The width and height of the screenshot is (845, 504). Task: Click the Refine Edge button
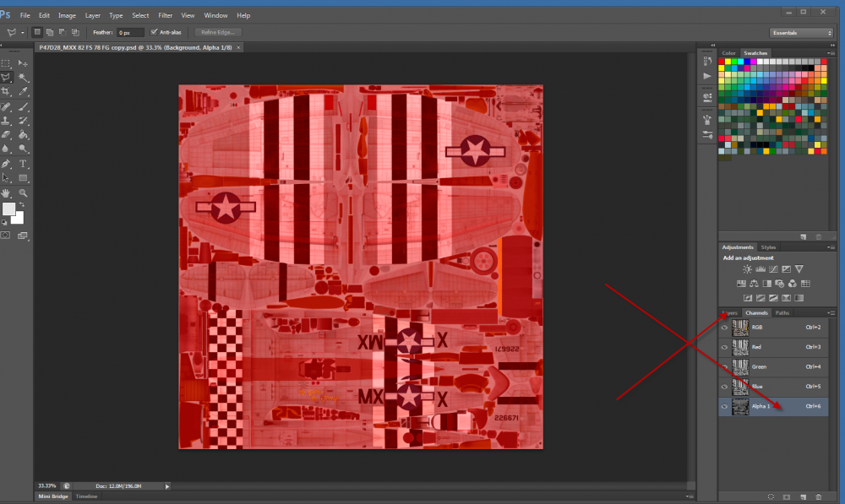click(x=218, y=32)
